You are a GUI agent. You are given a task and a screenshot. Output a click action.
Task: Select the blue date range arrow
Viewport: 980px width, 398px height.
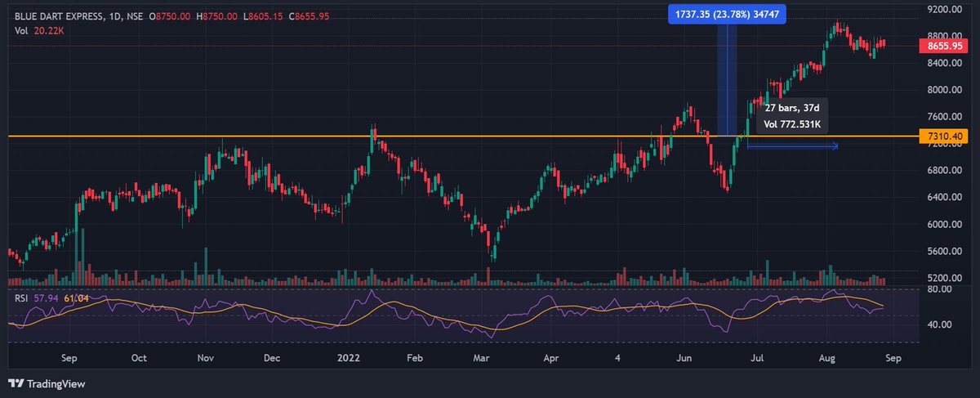pos(792,146)
